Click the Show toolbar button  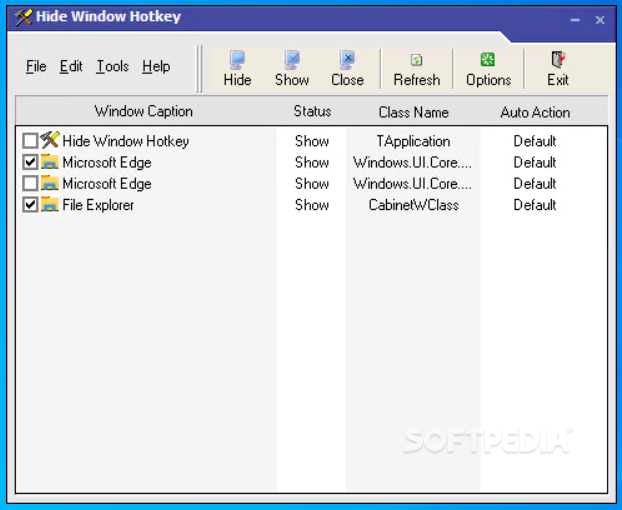pos(292,69)
